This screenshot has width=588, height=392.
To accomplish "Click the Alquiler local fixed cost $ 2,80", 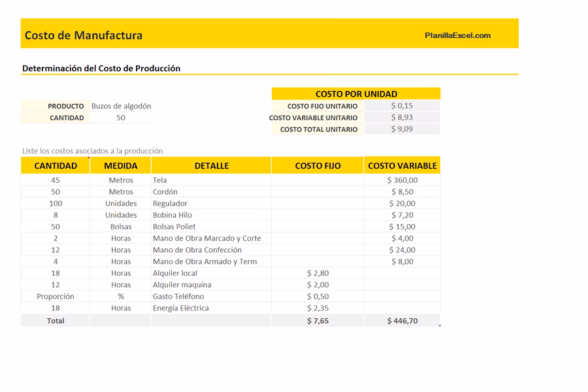I will tap(318, 273).
